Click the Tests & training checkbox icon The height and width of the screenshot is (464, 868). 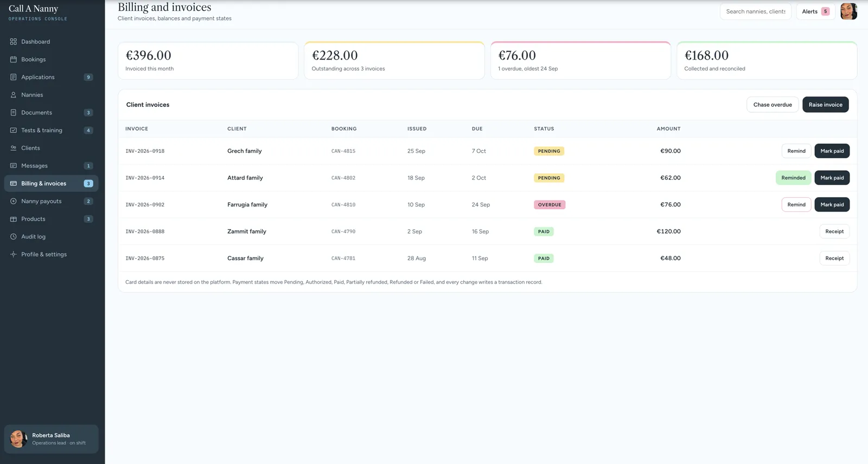point(14,131)
